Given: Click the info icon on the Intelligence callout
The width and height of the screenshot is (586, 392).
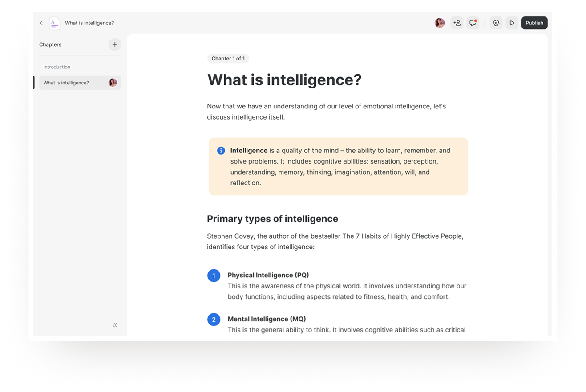Looking at the screenshot, I should point(221,150).
